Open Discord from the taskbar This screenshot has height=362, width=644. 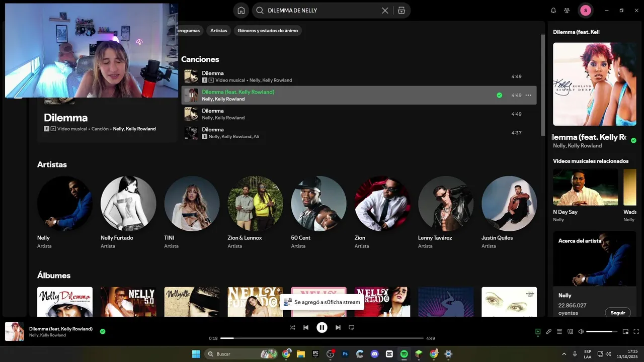(x=374, y=354)
